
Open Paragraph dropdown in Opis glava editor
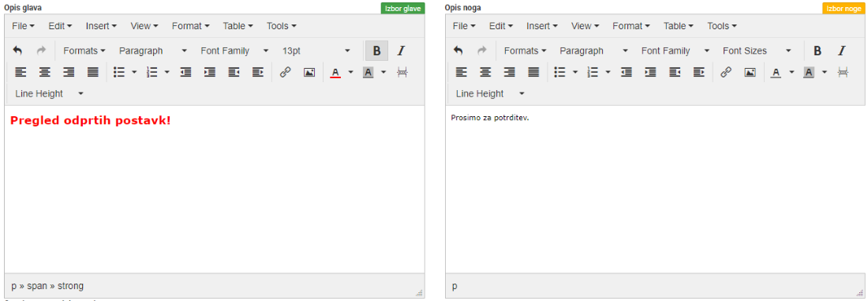click(153, 51)
